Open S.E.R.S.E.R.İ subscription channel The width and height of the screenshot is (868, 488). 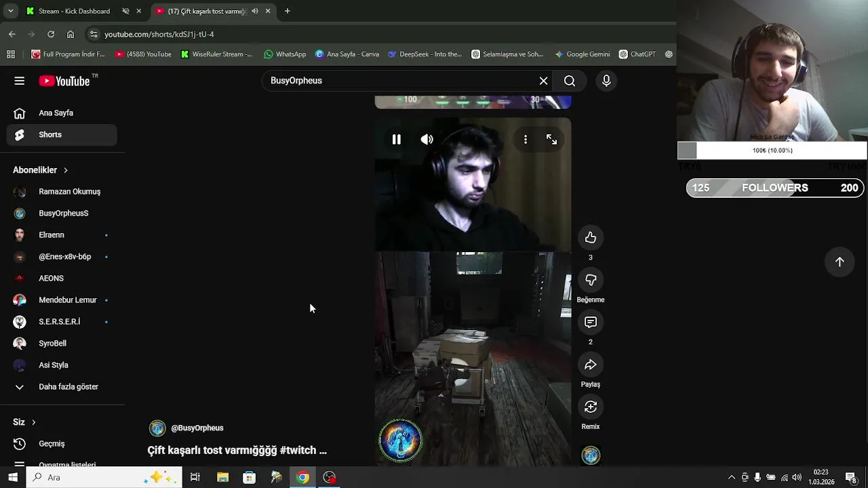(x=62, y=322)
